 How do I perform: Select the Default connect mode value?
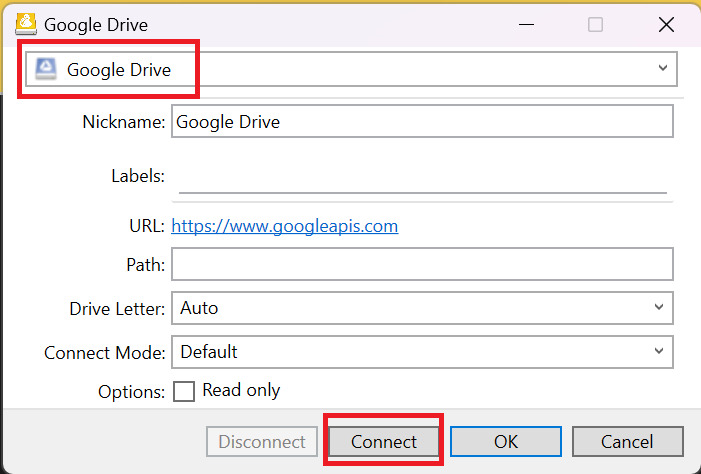pyautogui.click(x=209, y=352)
